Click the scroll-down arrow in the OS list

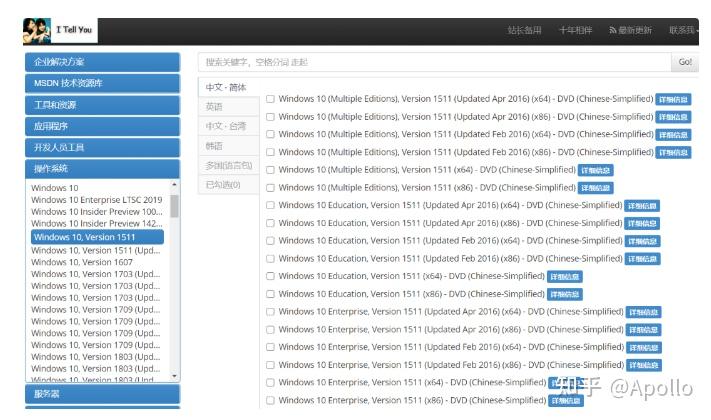(175, 376)
